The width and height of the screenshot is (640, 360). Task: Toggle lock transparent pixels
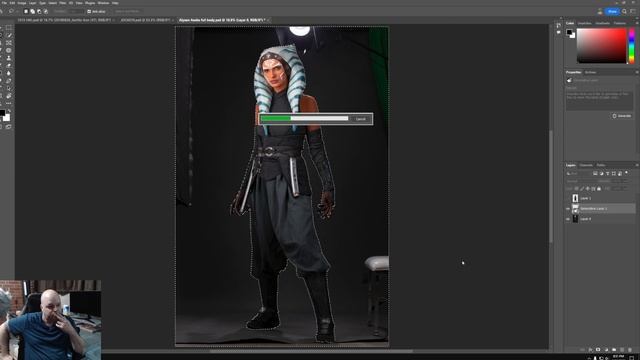[x=576, y=189]
